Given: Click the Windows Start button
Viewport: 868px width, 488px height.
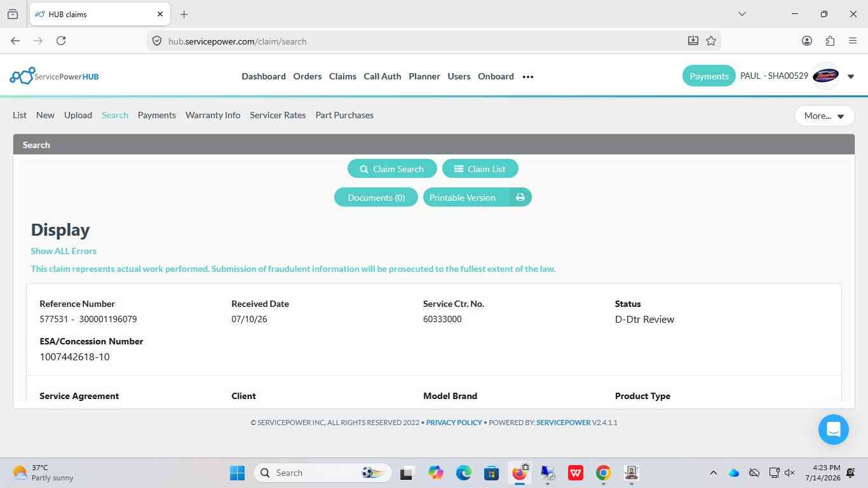Looking at the screenshot, I should pyautogui.click(x=237, y=473).
